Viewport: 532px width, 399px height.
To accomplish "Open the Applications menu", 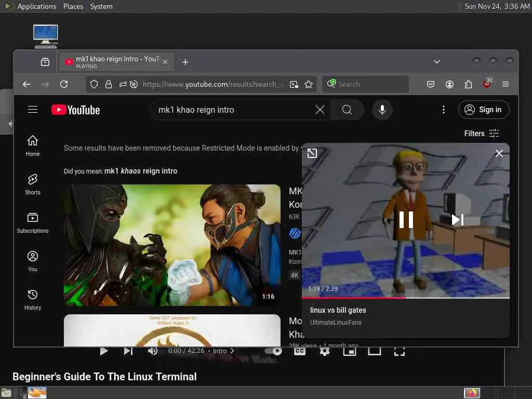I will pyautogui.click(x=37, y=6).
